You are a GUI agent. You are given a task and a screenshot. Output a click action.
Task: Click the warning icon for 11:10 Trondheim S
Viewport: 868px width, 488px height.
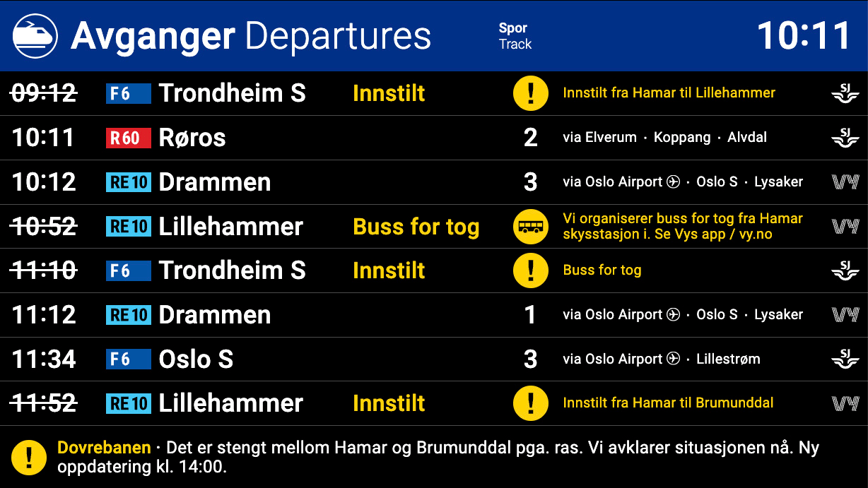(x=530, y=270)
